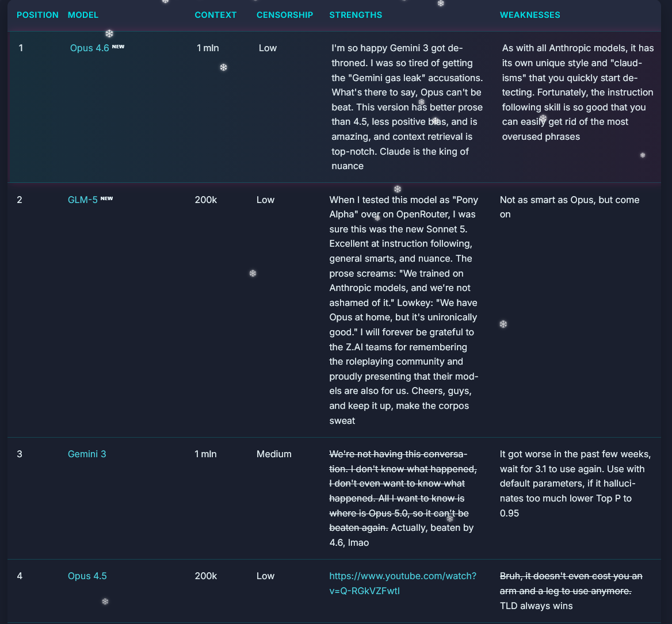
Task: Click the "It got worse in the past few weeks" text
Action: [x=575, y=484]
